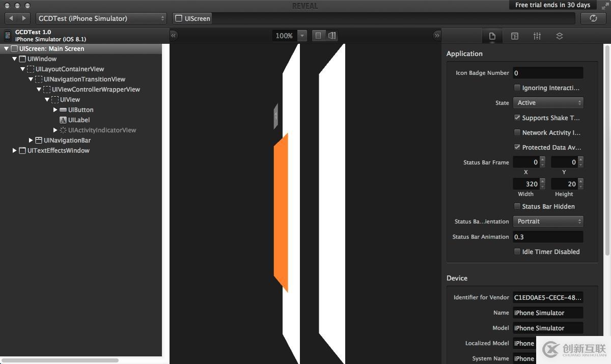611x364 pixels.
Task: Collapse the UIViewControllerWrapperView triangle
Action: pyautogui.click(x=39, y=90)
